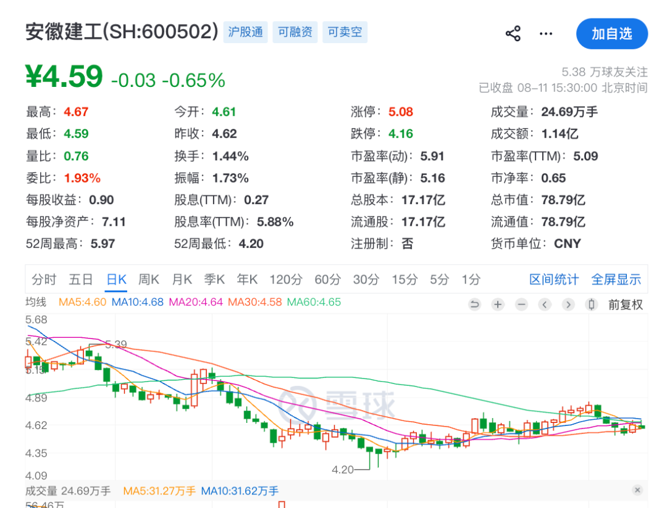Click the 换手 value 1.44%

click(x=230, y=156)
